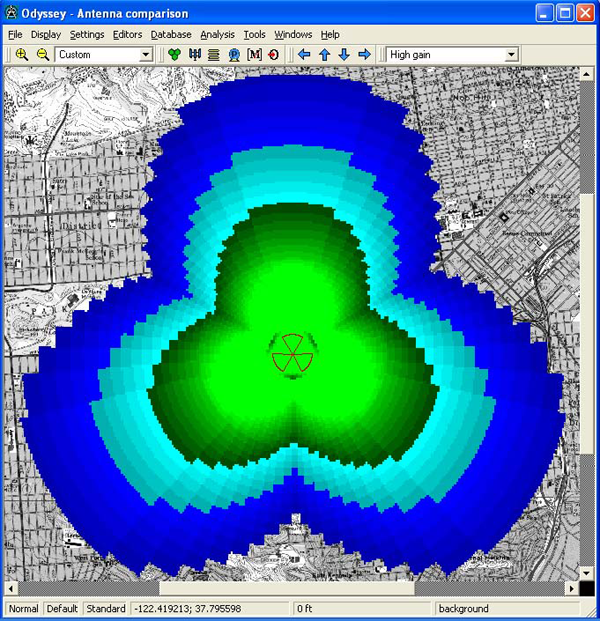Screen dimensions: 600x621
Task: Click the green heart-shaped toolbar icon
Action: pyautogui.click(x=174, y=55)
